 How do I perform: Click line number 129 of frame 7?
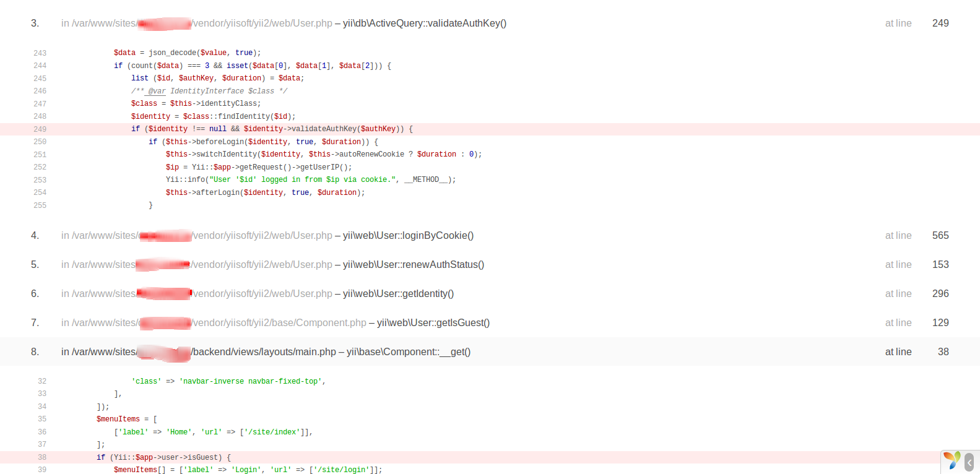click(x=940, y=323)
